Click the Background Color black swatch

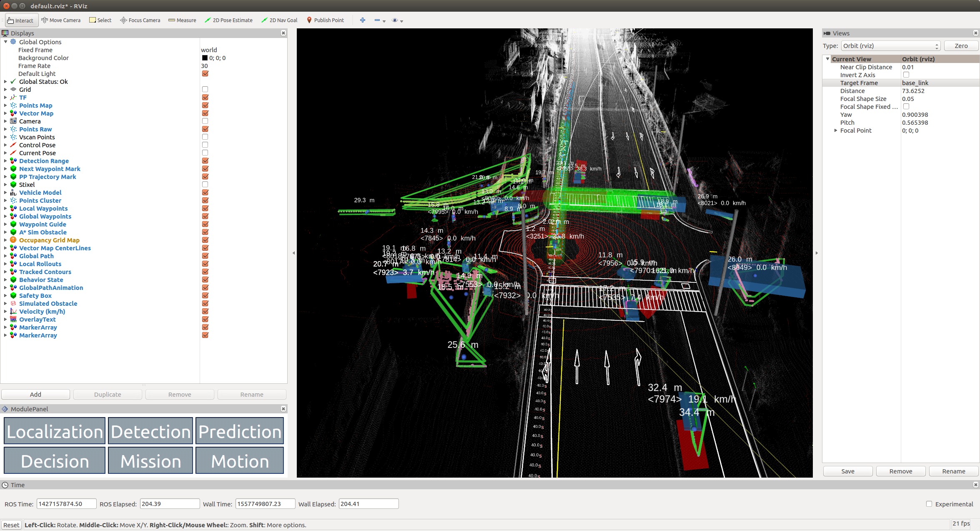tap(205, 58)
